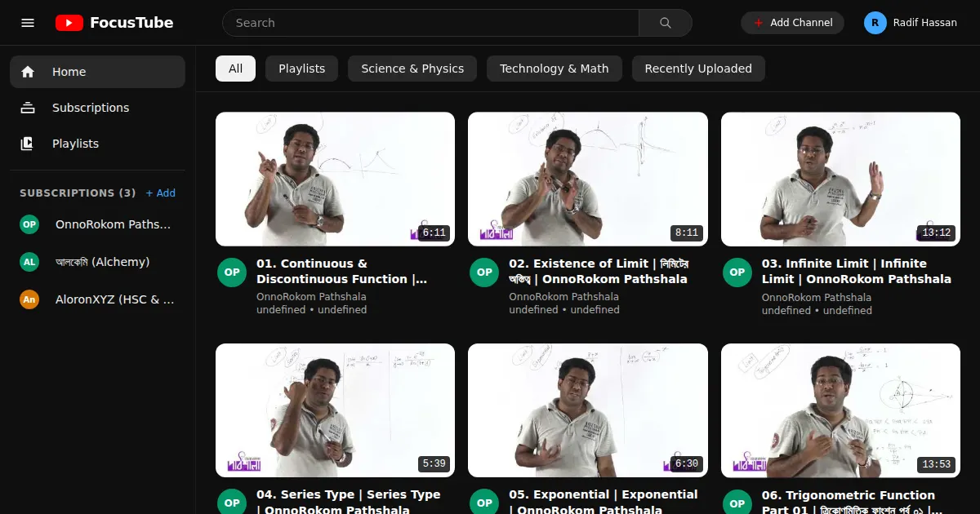This screenshot has width=980, height=514.
Task: Click channel name under Existence of Limit video
Action: point(563,297)
